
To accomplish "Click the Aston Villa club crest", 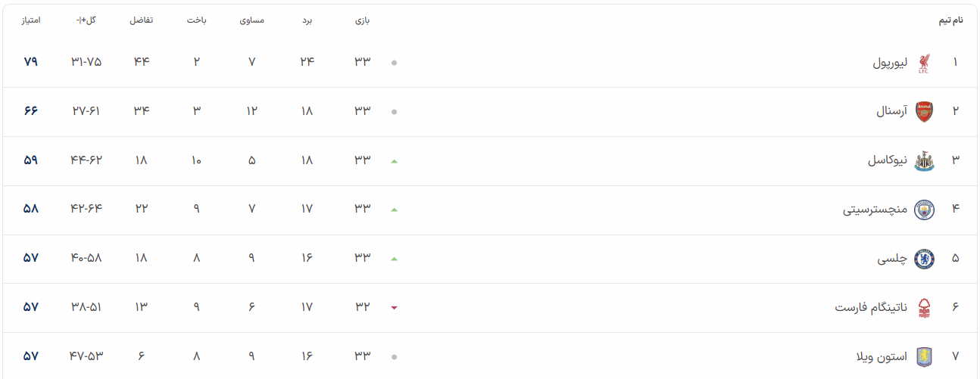I will click(924, 356).
